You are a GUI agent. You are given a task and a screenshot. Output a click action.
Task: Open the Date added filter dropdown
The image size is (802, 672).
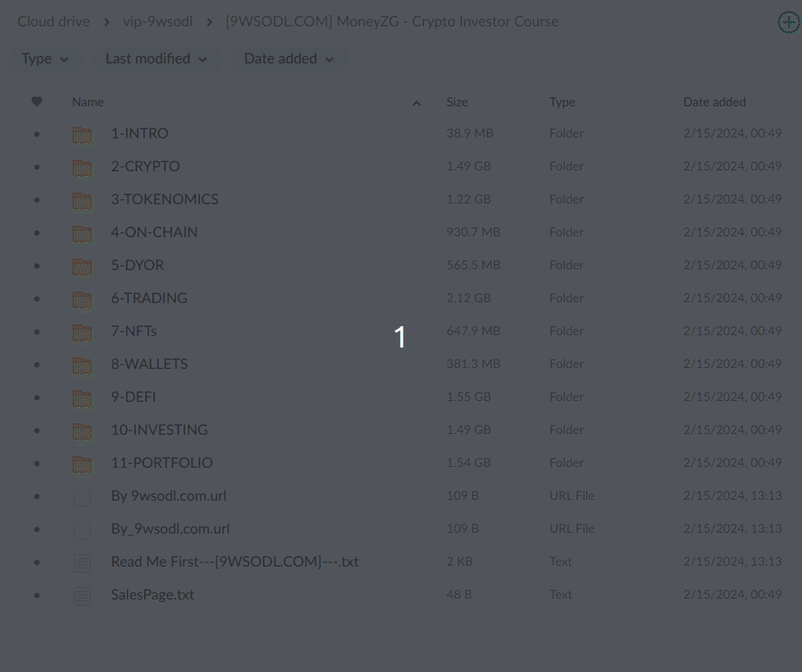point(289,59)
